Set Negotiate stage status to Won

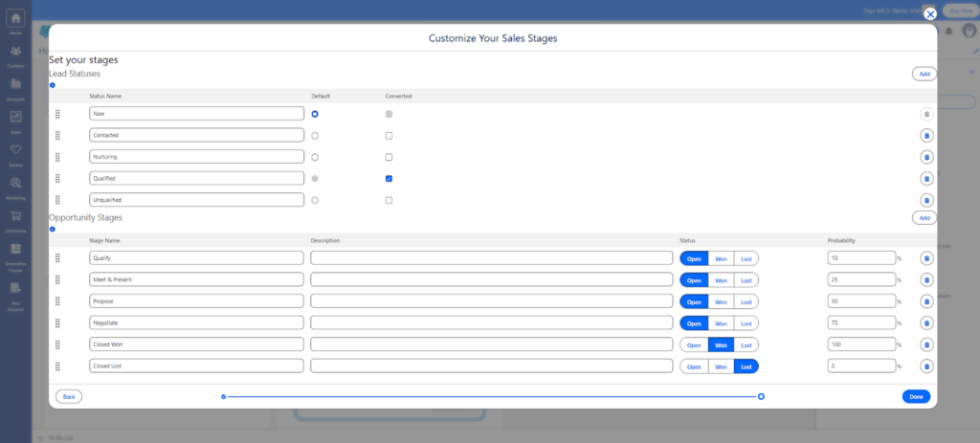click(x=721, y=323)
